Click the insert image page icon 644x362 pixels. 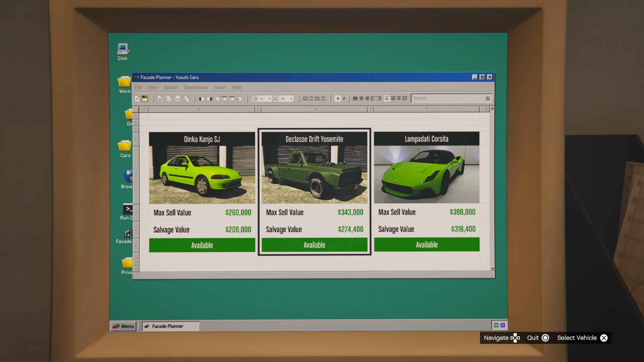tap(178, 99)
